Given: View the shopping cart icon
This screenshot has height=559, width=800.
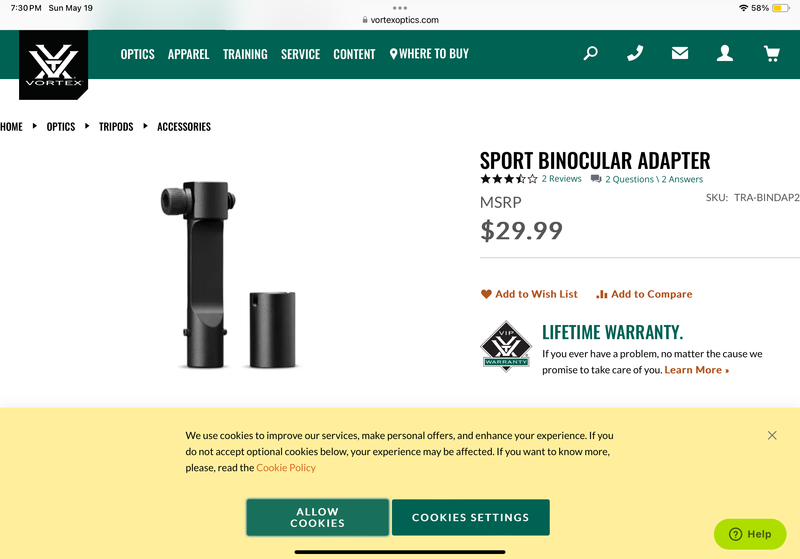Looking at the screenshot, I should click(771, 54).
